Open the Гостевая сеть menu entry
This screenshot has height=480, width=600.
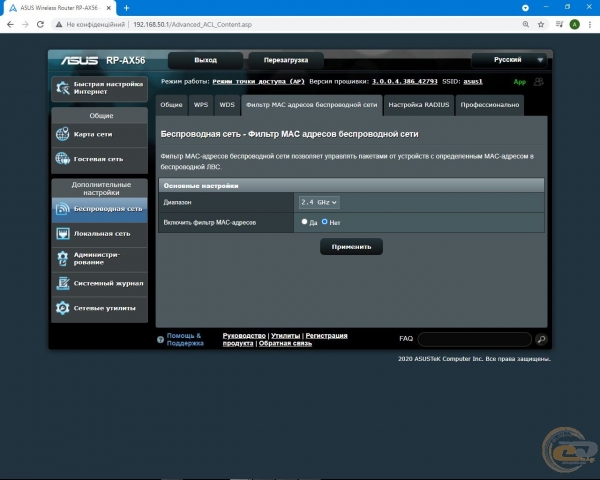tap(99, 159)
